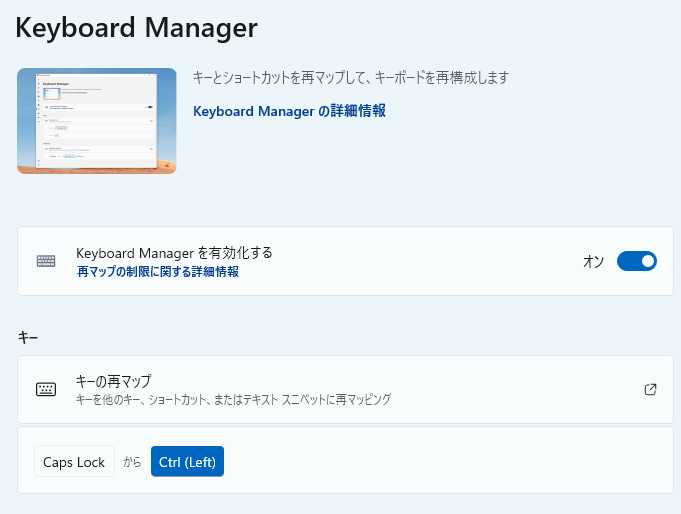Image resolution: width=681 pixels, height=514 pixels.
Task: Click the remap keys subtitle description text
Action: click(x=232, y=399)
